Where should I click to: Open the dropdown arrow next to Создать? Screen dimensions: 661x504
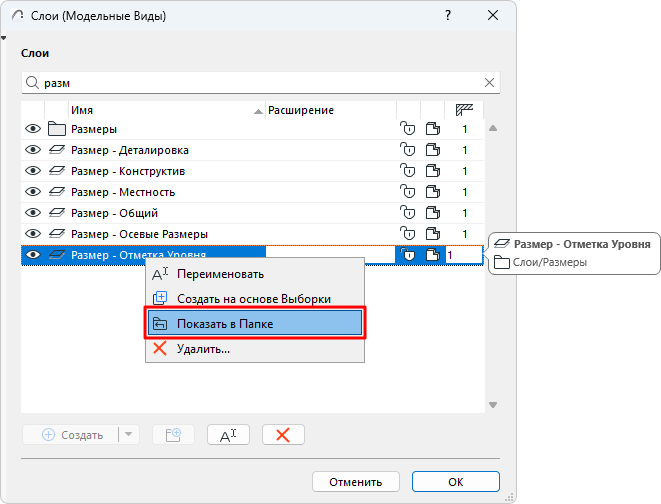pos(129,435)
